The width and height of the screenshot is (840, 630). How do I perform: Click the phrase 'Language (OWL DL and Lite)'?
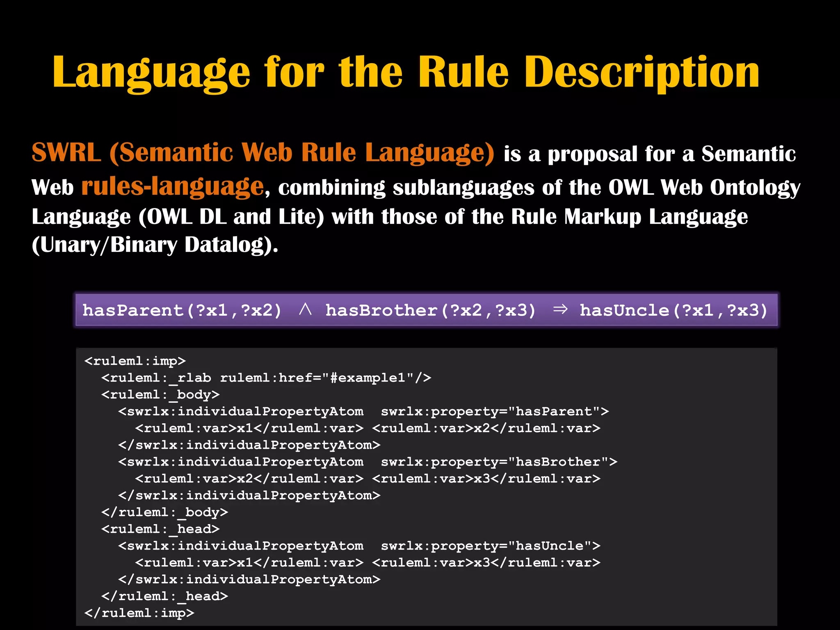178,217
